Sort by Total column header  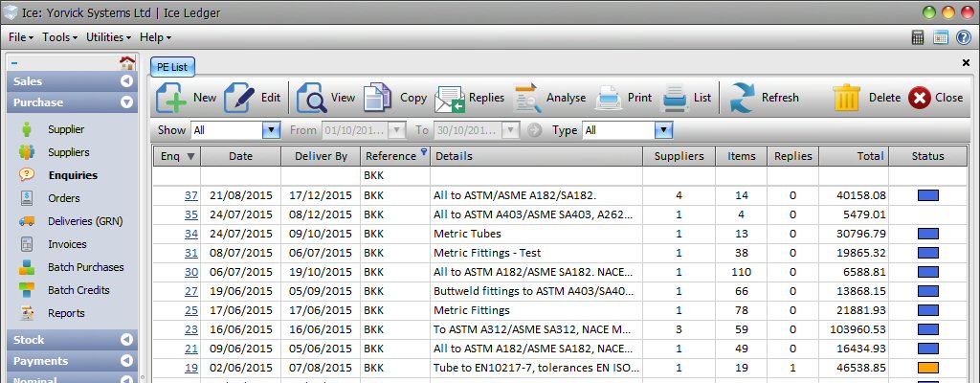pos(854,156)
